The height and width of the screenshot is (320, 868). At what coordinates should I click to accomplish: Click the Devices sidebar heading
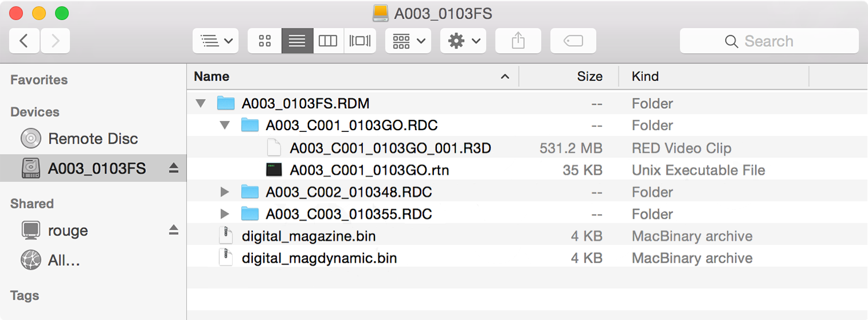coord(35,112)
